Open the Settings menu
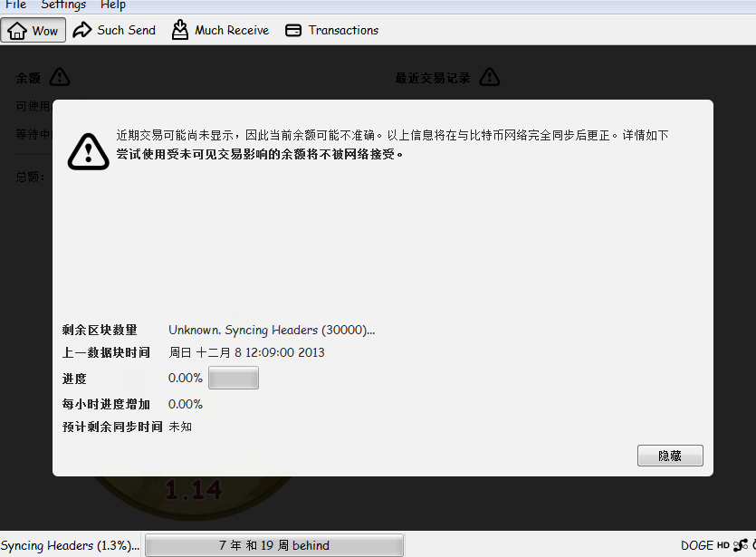This screenshot has height=557, width=756. (63, 5)
